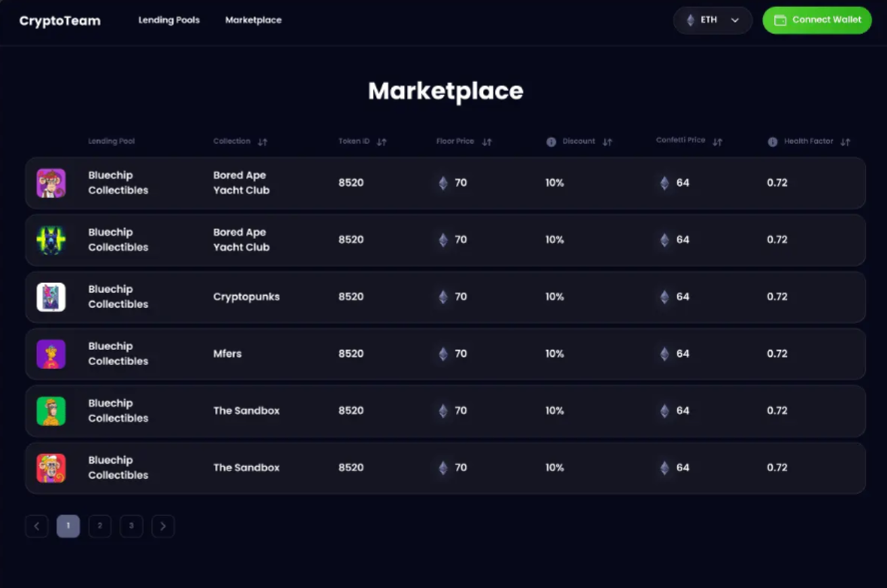
Task: Click Bluechip Collectibles in the Cryptopunks row
Action: [118, 297]
